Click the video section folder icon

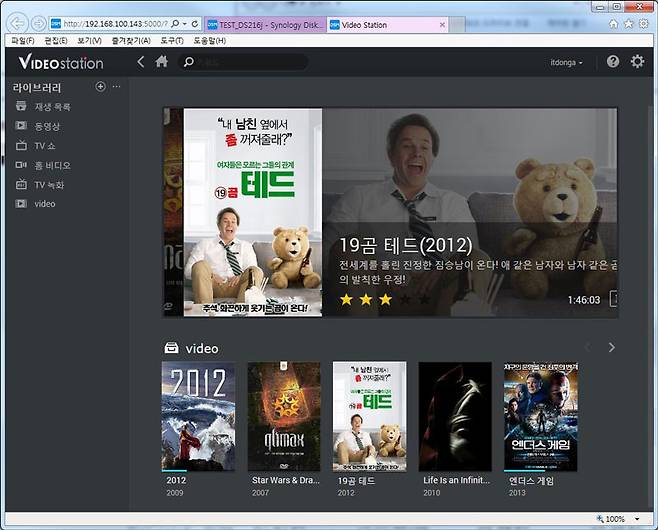tap(171, 348)
